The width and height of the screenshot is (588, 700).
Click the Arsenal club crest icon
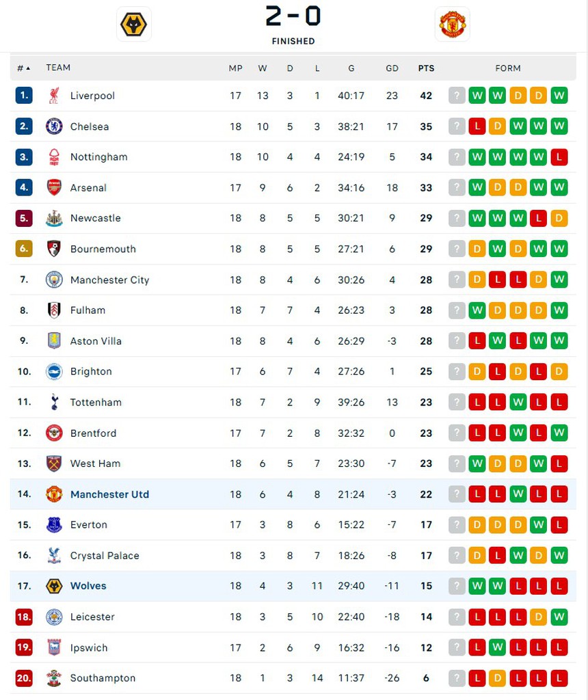54,187
